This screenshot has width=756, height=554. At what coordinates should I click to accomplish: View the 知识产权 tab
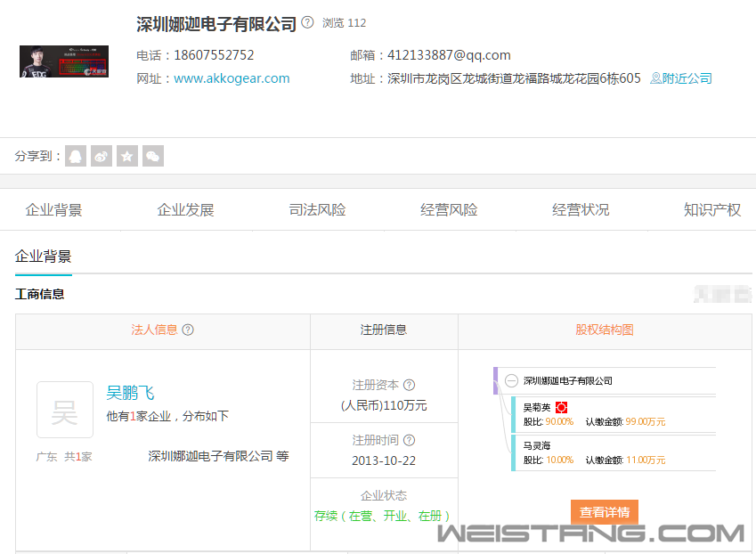point(712,209)
